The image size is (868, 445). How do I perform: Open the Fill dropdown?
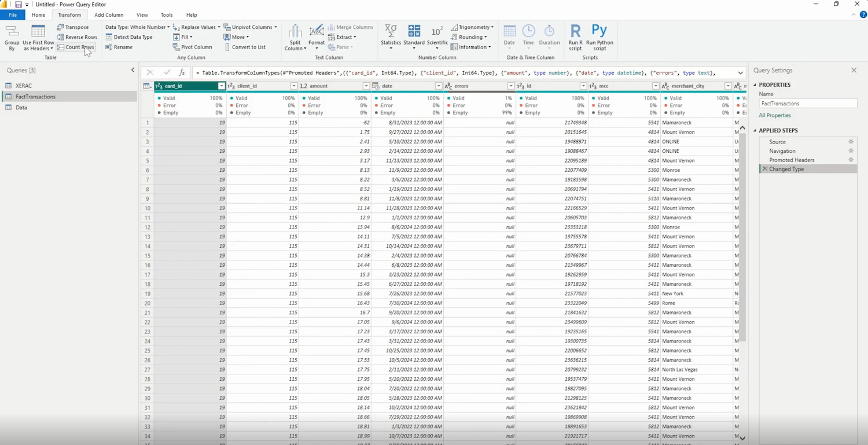[x=183, y=37]
